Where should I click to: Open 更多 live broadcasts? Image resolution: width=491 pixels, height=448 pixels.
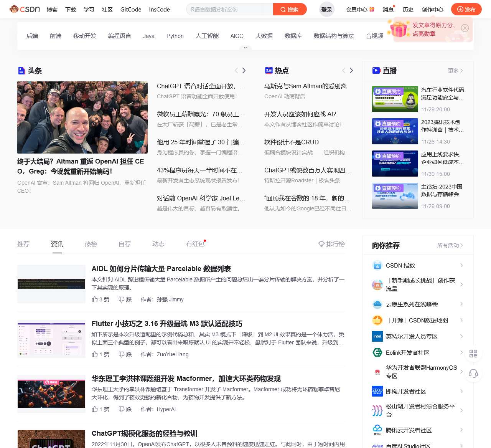coord(456,71)
